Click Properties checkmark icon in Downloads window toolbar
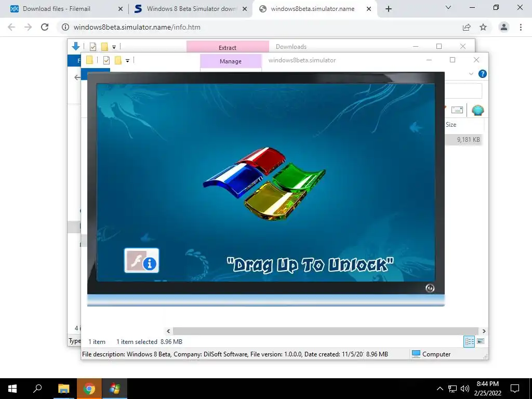The height and width of the screenshot is (399, 532). click(x=93, y=46)
